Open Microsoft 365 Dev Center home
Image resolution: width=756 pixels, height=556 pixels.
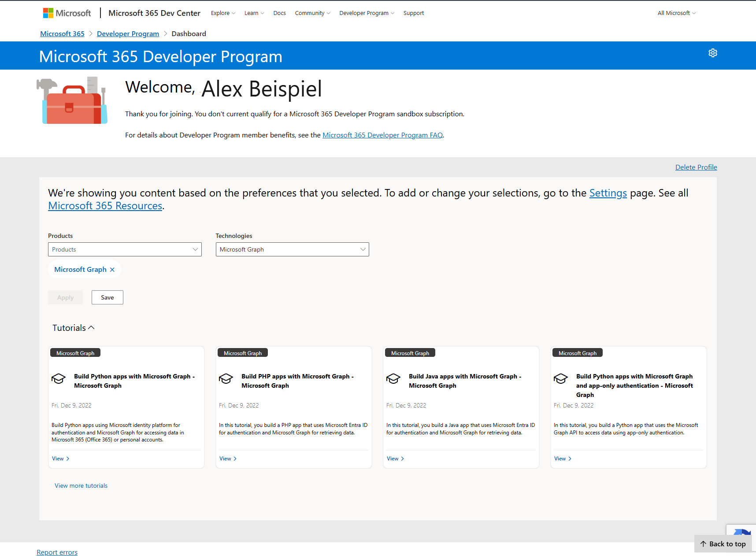tap(154, 13)
